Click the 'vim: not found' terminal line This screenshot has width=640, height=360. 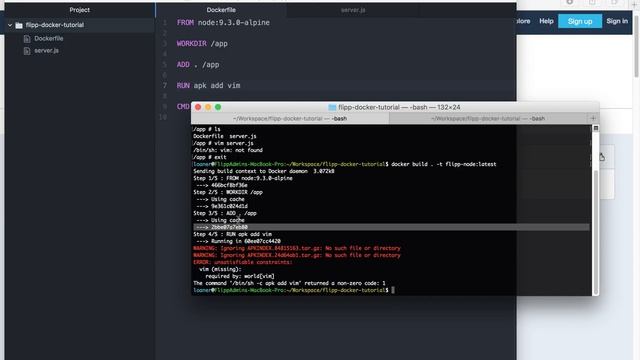pos(228,150)
